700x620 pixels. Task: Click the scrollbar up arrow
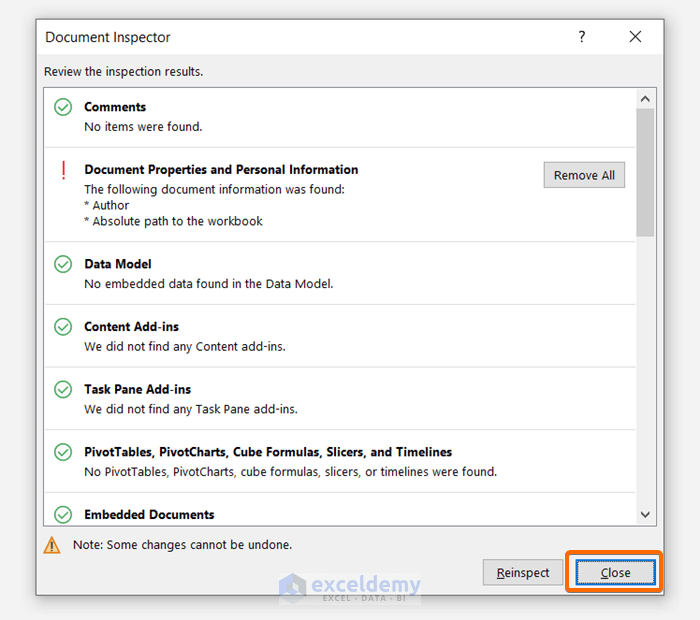[x=645, y=99]
